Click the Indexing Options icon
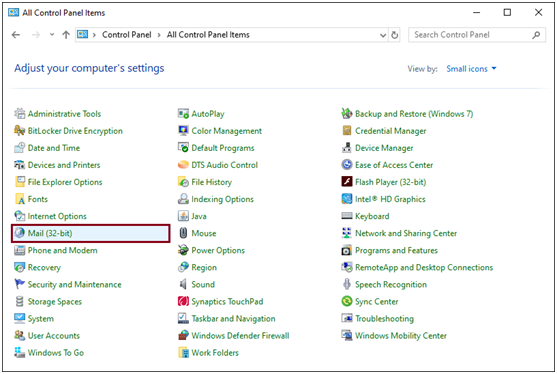The width and height of the screenshot is (557, 374). [183, 199]
